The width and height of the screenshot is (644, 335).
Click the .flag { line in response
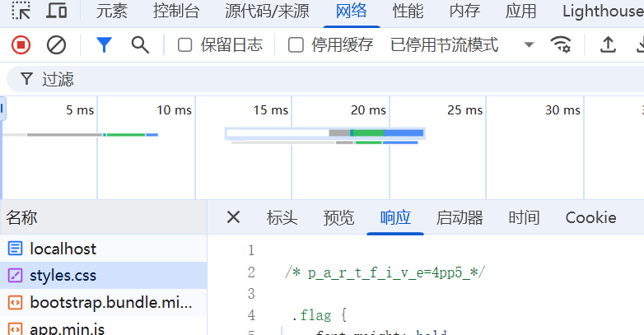tap(320, 315)
